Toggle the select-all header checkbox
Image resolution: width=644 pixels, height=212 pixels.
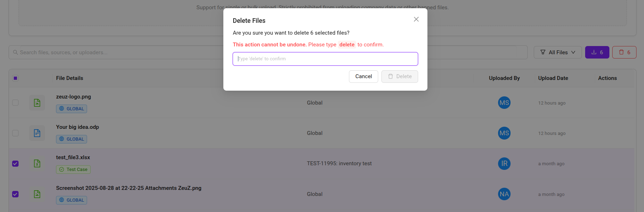coord(15,78)
